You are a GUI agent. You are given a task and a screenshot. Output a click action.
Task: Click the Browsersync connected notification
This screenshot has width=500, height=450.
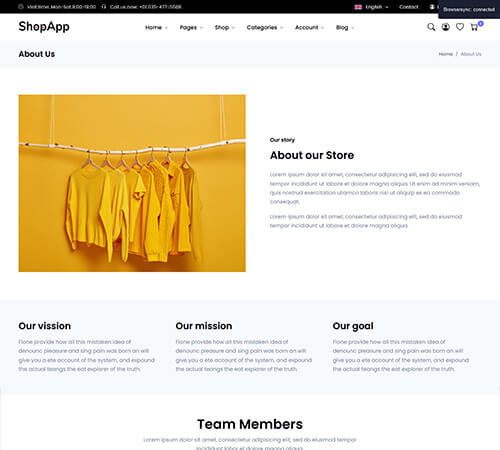[469, 9]
